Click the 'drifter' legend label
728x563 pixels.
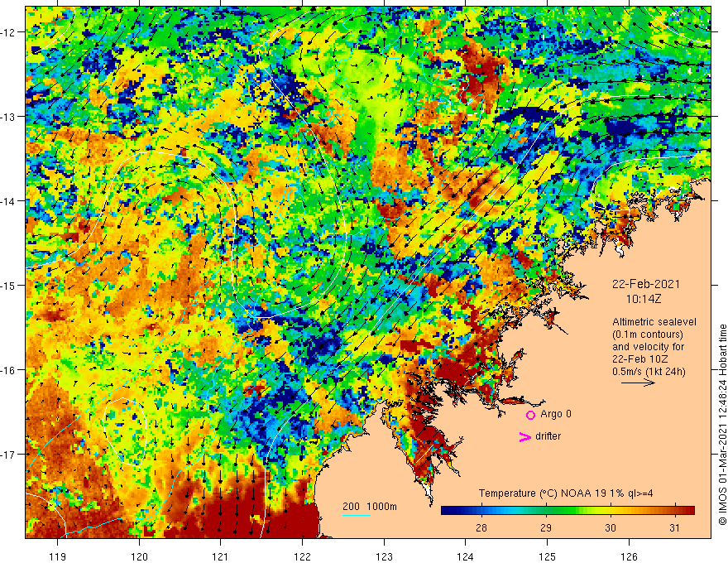(x=548, y=436)
